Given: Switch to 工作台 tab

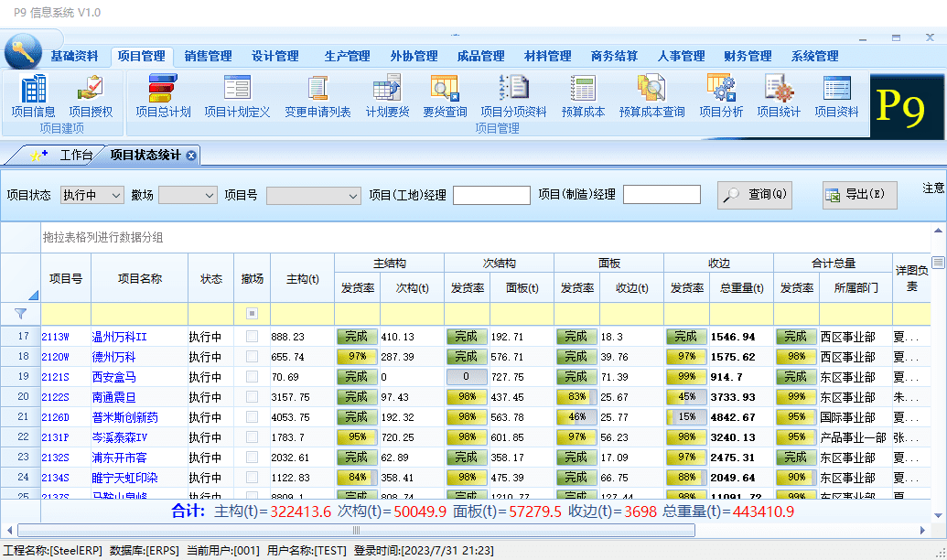Looking at the screenshot, I should pyautogui.click(x=76, y=156).
